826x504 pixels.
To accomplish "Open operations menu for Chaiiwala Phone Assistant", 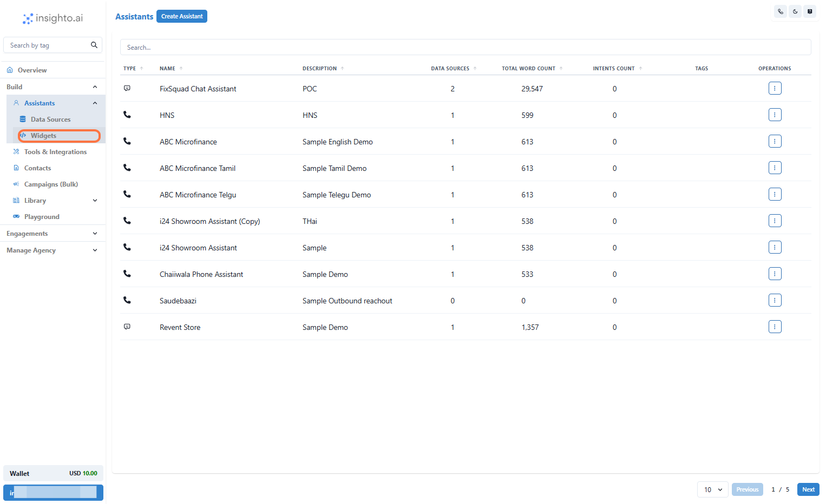I will point(775,274).
